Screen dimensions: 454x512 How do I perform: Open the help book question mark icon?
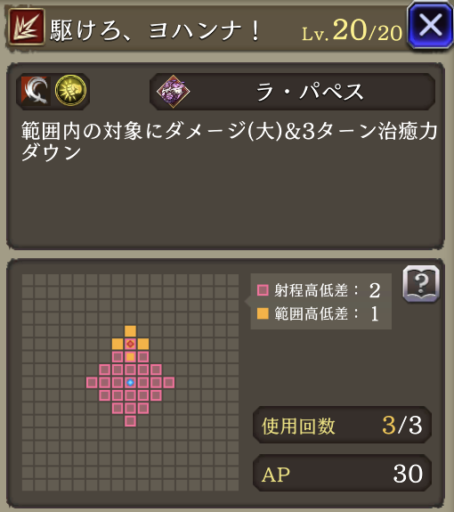(x=421, y=284)
